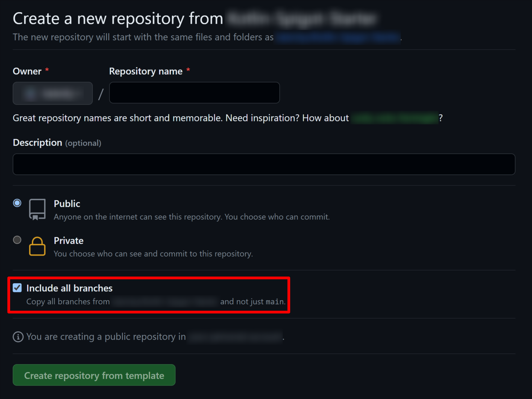
Task: Click the Copy all branches description text
Action: pyautogui.click(x=156, y=302)
